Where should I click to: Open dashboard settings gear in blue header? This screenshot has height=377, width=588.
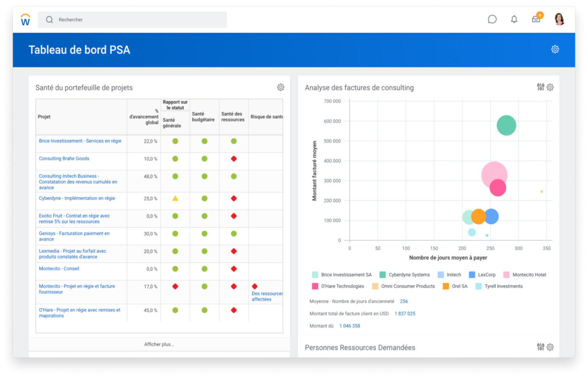click(555, 49)
